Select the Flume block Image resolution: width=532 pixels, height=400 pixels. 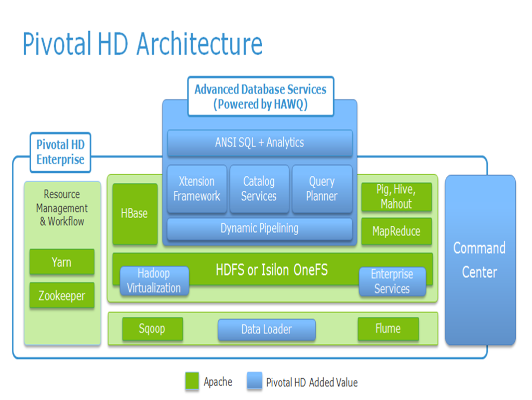388,329
